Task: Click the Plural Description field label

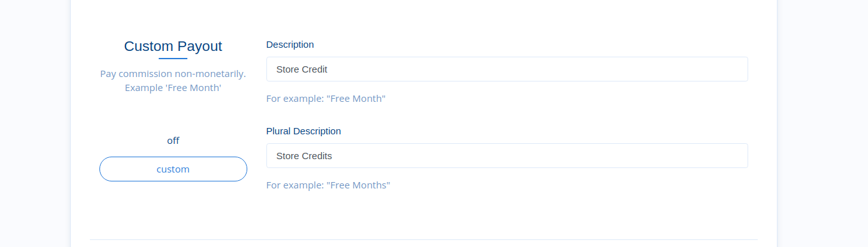Action: [303, 131]
